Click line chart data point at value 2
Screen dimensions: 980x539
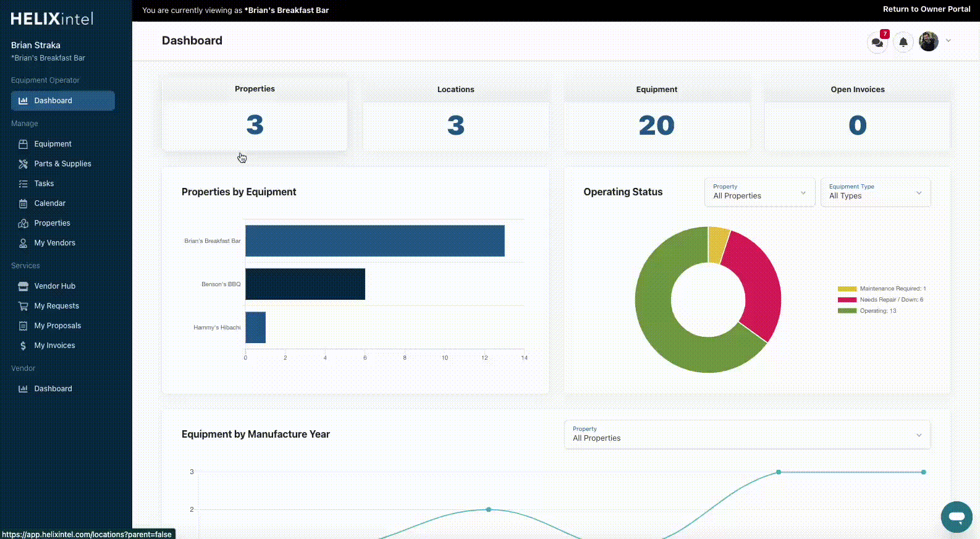tap(489, 509)
